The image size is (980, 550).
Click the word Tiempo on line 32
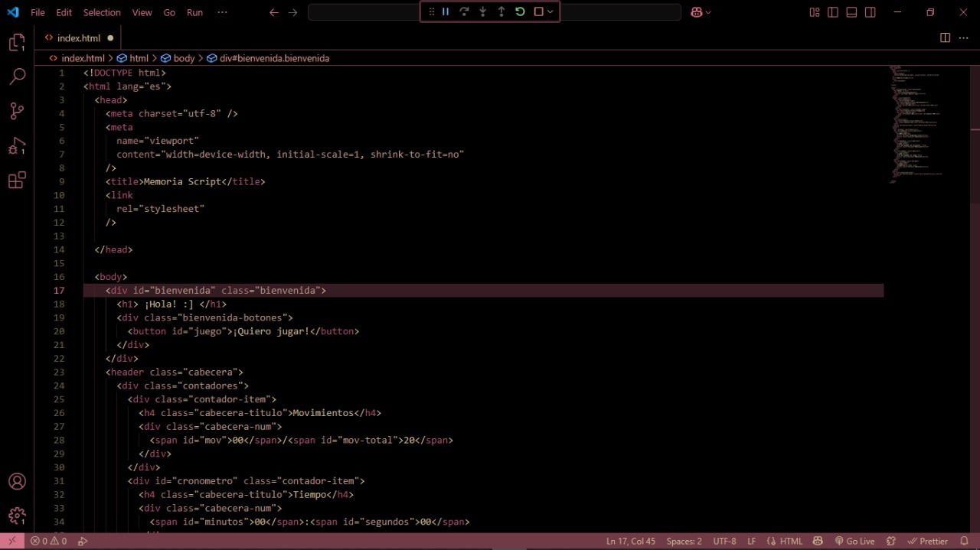310,495
